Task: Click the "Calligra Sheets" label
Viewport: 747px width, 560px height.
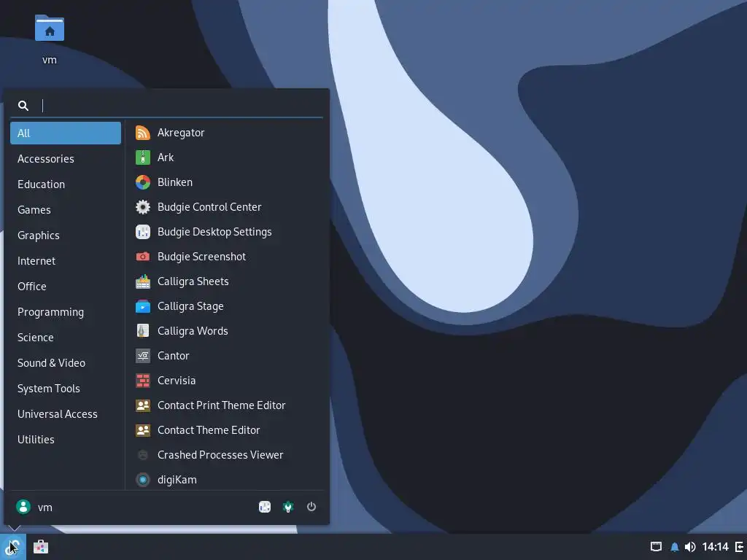Action: pos(193,281)
